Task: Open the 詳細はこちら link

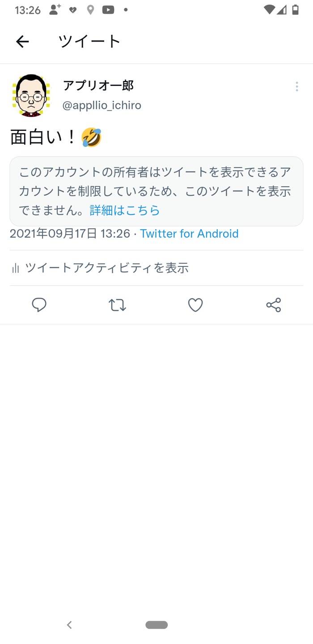Action: coord(124,210)
